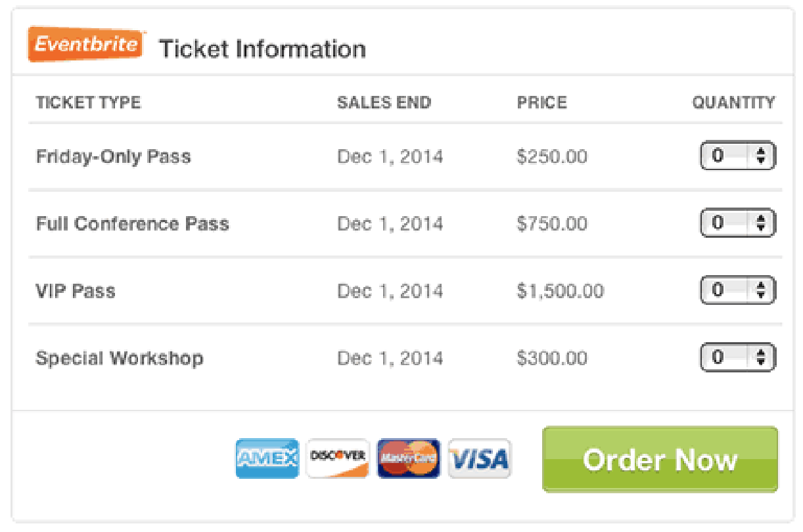This screenshot has width=803, height=532.
Task: Open Friday-Only Pass quantity dropdown
Action: pyautogui.click(x=738, y=156)
